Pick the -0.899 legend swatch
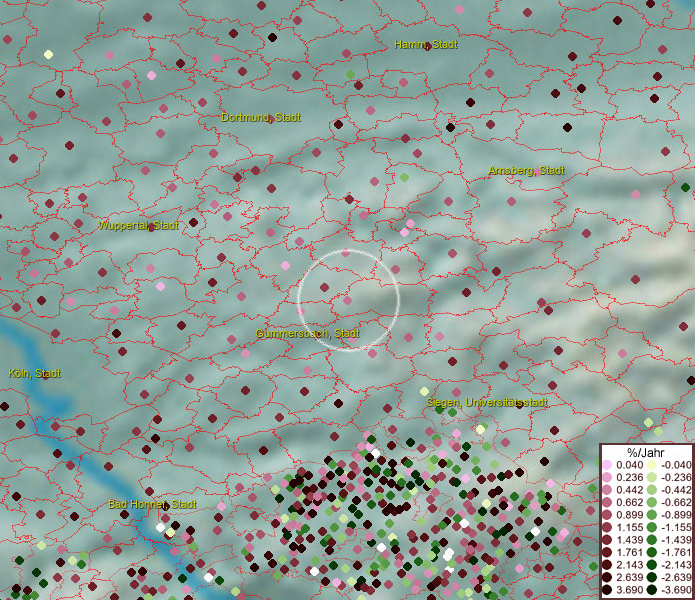This screenshot has height=600, width=695. click(x=652, y=515)
